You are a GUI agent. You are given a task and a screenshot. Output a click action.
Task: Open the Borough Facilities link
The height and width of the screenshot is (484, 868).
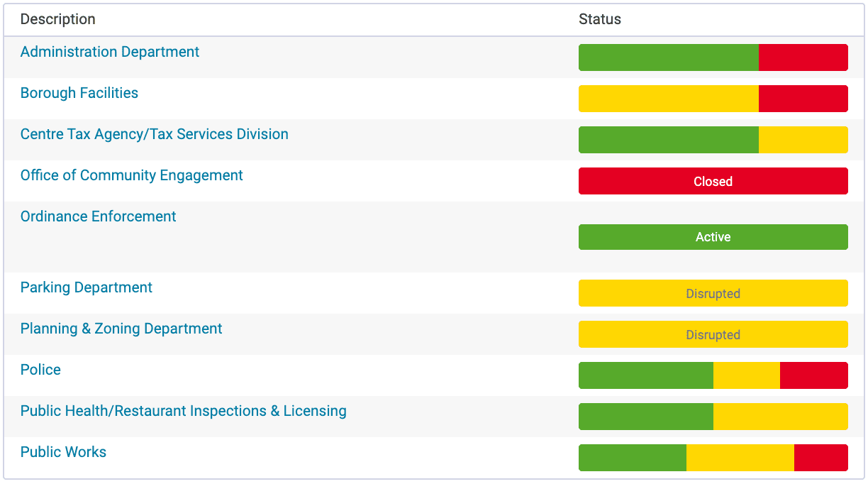tap(79, 93)
